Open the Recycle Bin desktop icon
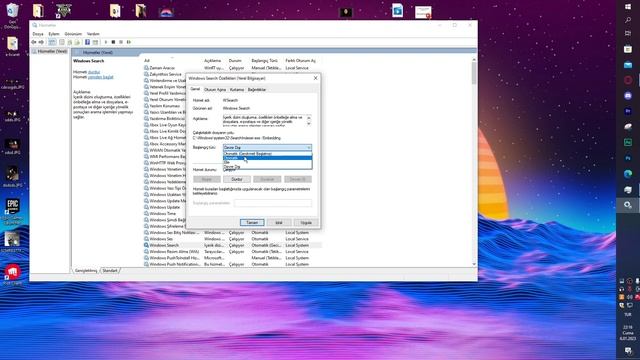The image size is (640, 360). pos(13,11)
